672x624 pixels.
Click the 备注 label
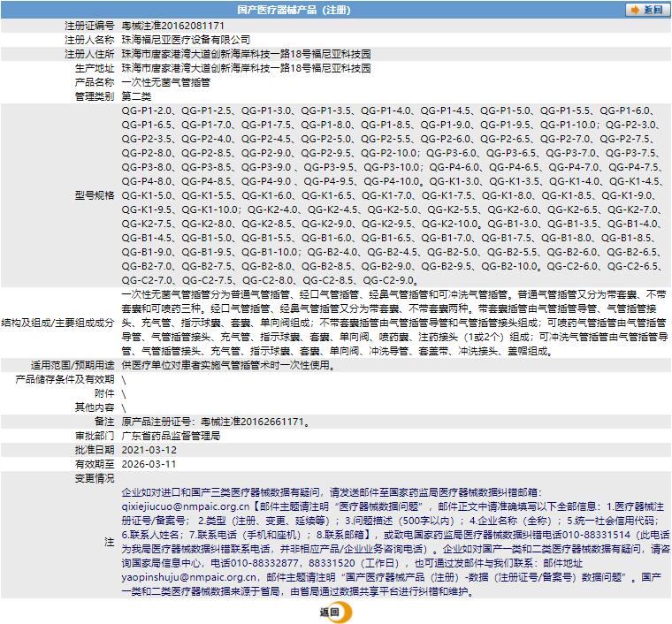pos(104,422)
